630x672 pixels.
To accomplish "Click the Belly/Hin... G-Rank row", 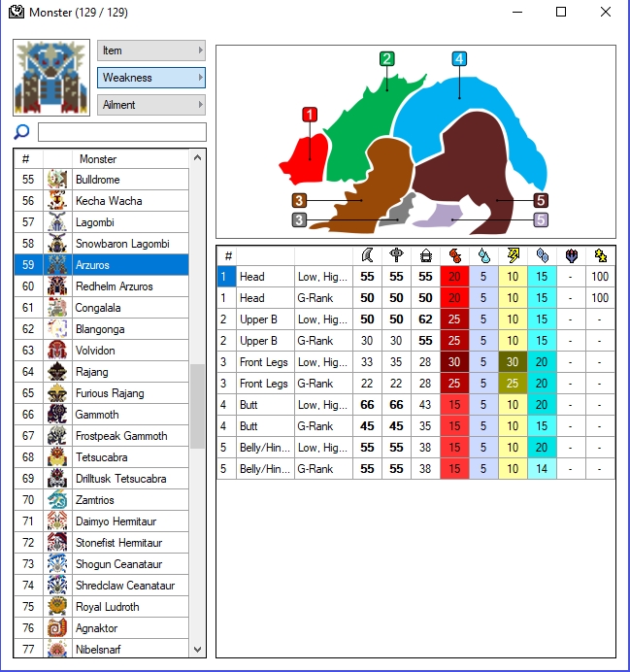I will (x=415, y=469).
